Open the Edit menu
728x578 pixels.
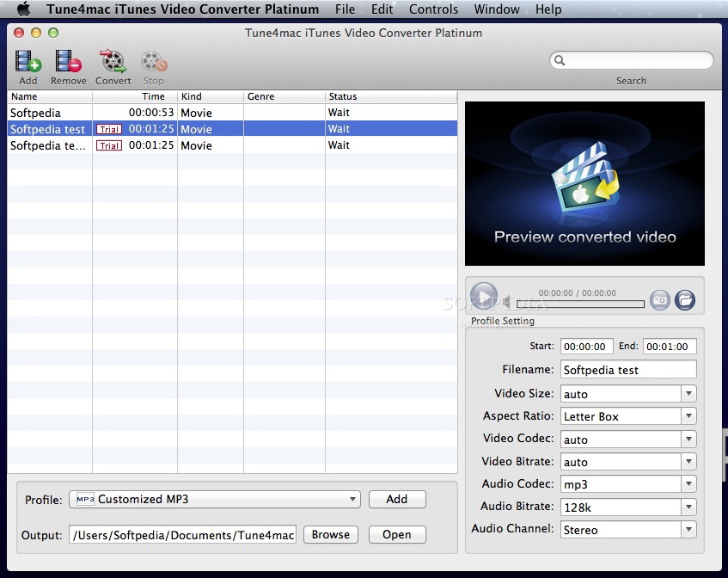382,9
